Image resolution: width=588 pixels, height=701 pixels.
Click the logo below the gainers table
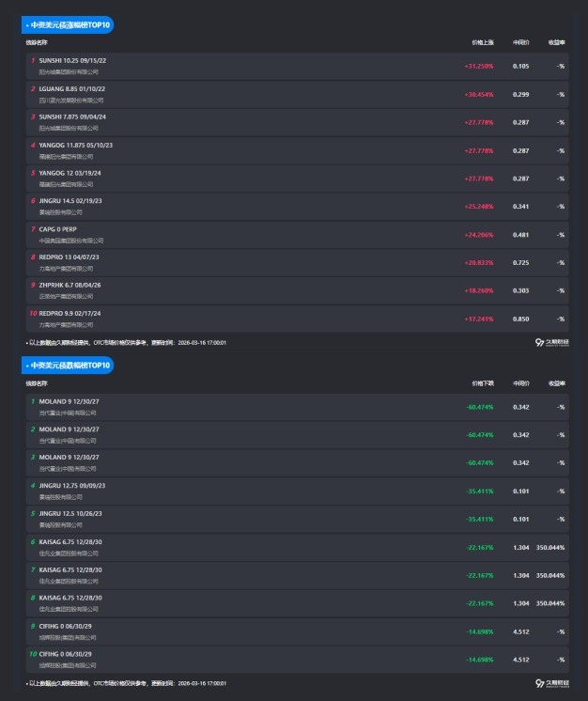[550, 343]
